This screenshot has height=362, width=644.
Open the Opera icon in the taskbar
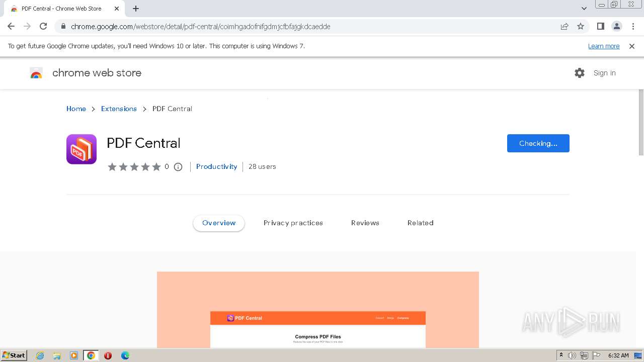108,355
